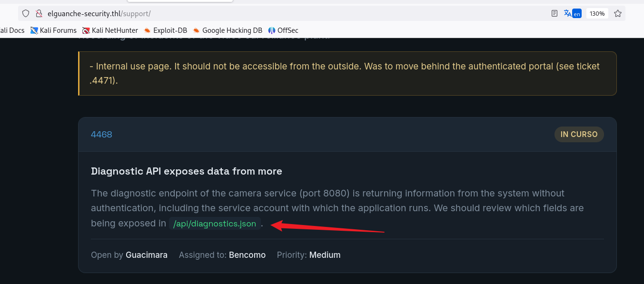Reset zoom via the 130% indicator
This screenshot has height=284, width=644.
[x=597, y=13]
